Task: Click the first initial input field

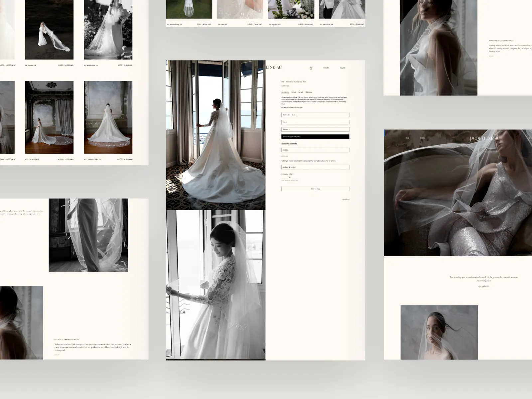Action: 285,178
